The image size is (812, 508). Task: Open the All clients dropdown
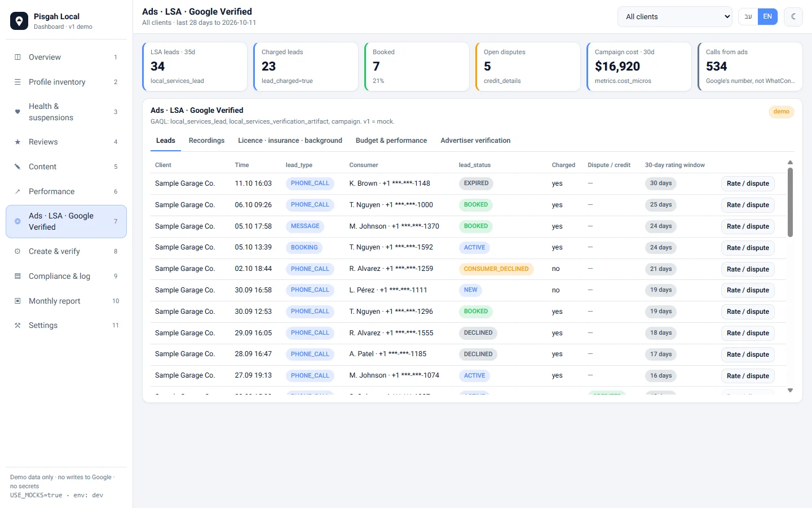pyautogui.click(x=675, y=16)
